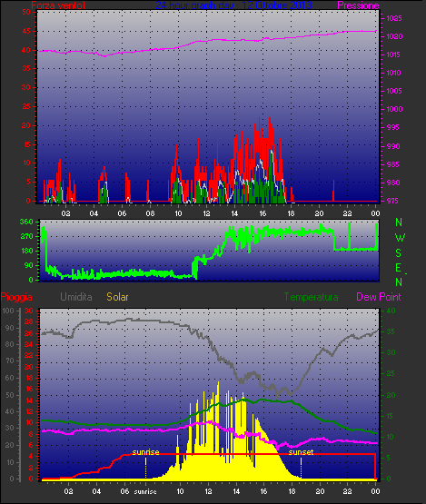Select the magenta 'Dew Point' legend label

click(379, 297)
